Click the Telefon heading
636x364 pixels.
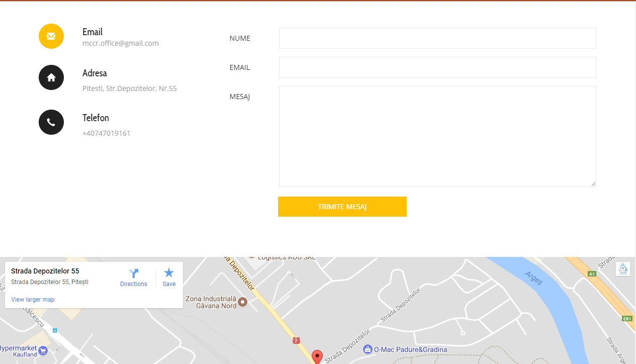click(96, 118)
